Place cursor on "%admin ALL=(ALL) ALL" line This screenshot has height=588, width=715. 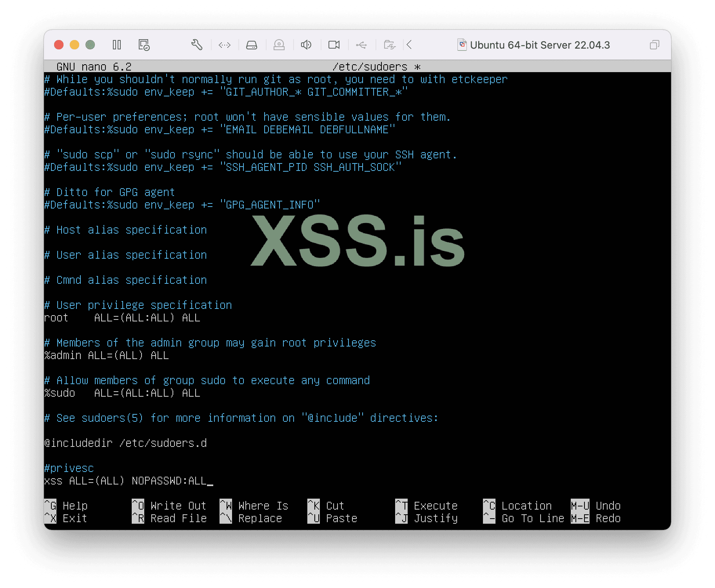107,355
